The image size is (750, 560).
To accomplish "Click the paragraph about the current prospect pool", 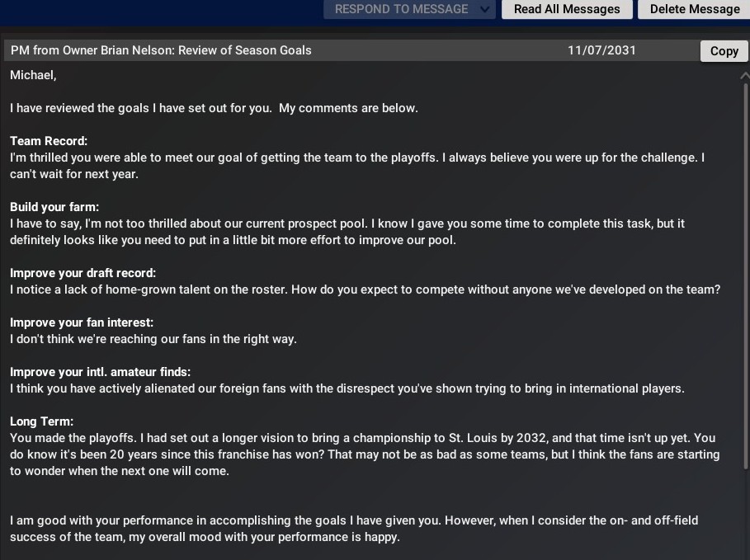I will pos(347,232).
